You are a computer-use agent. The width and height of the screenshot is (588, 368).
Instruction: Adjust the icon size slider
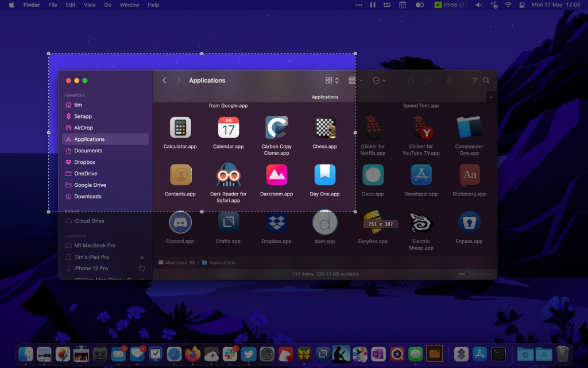tap(467, 274)
